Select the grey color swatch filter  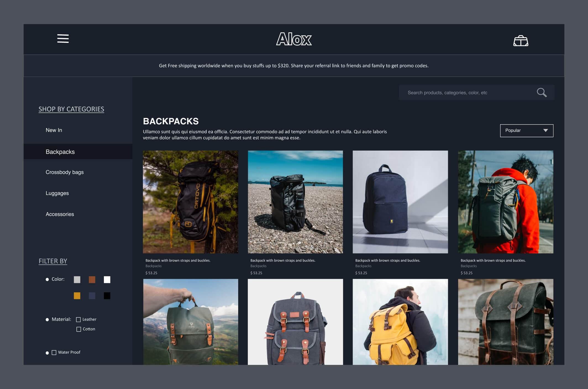point(77,280)
